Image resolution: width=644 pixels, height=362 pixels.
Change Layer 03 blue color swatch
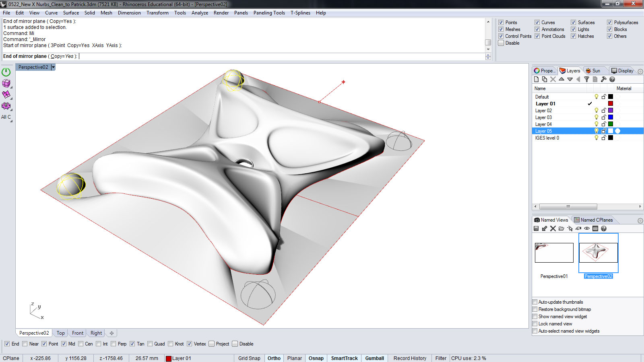[x=611, y=117]
